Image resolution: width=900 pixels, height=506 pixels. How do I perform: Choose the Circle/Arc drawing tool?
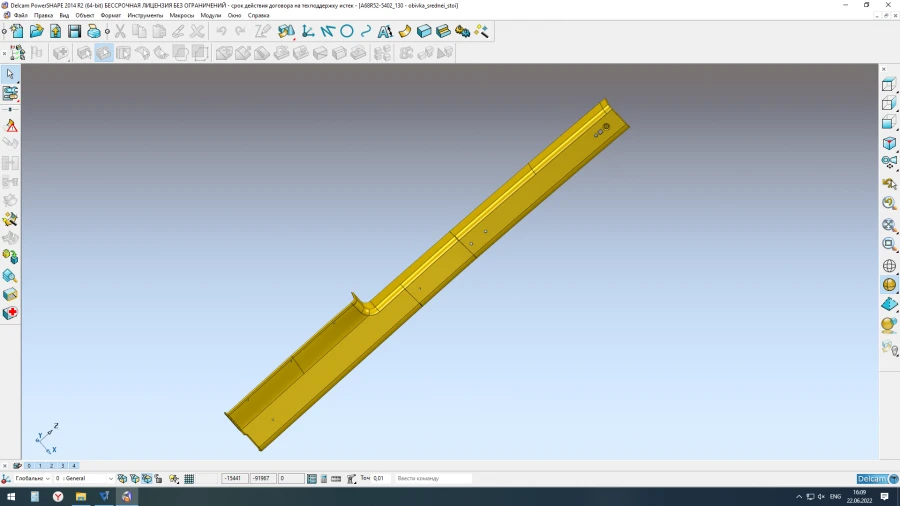click(347, 32)
